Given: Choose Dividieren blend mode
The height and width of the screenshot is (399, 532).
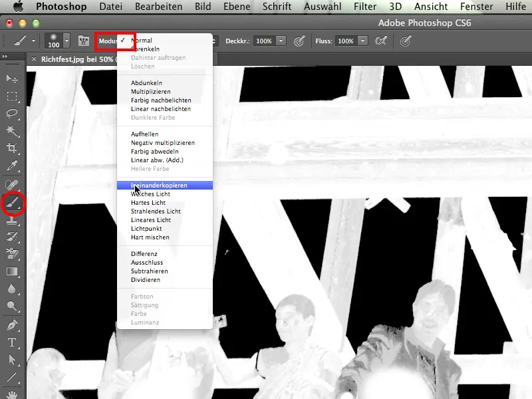Looking at the screenshot, I should pos(165,280).
